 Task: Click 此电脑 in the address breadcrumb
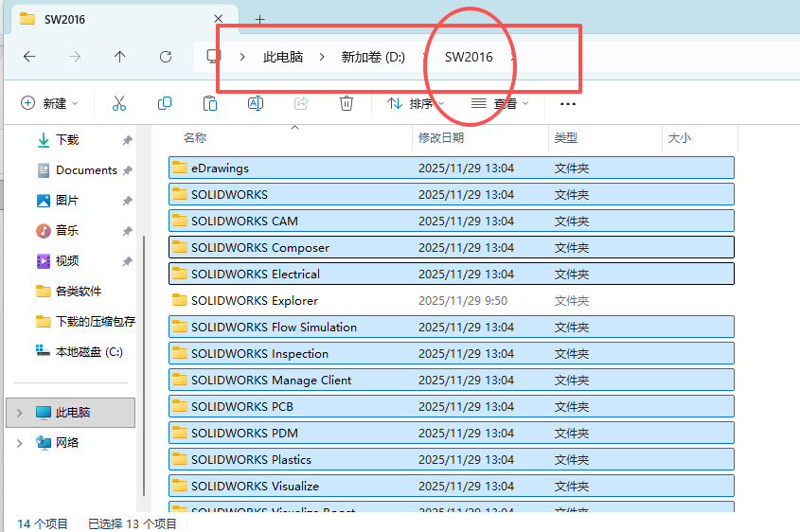click(x=283, y=57)
